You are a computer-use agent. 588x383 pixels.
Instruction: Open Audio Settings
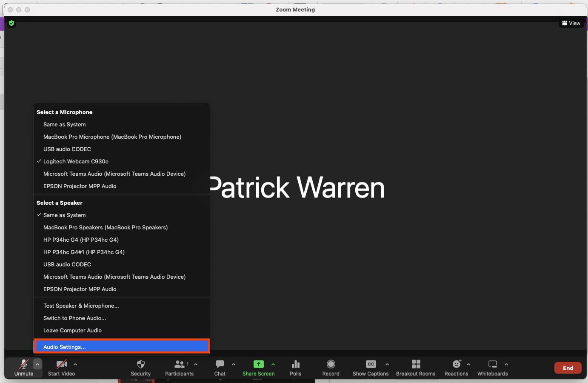click(122, 346)
